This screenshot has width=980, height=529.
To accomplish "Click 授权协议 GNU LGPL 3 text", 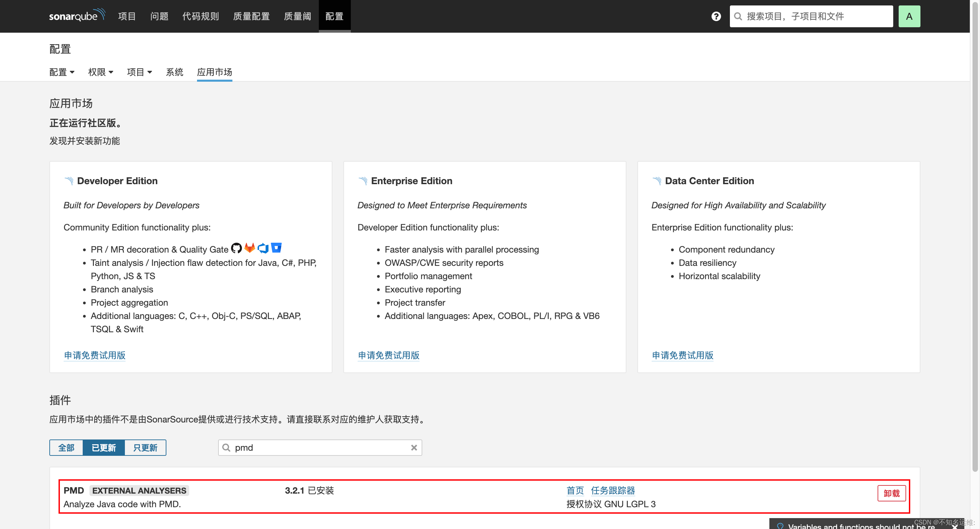I will click(x=611, y=504).
